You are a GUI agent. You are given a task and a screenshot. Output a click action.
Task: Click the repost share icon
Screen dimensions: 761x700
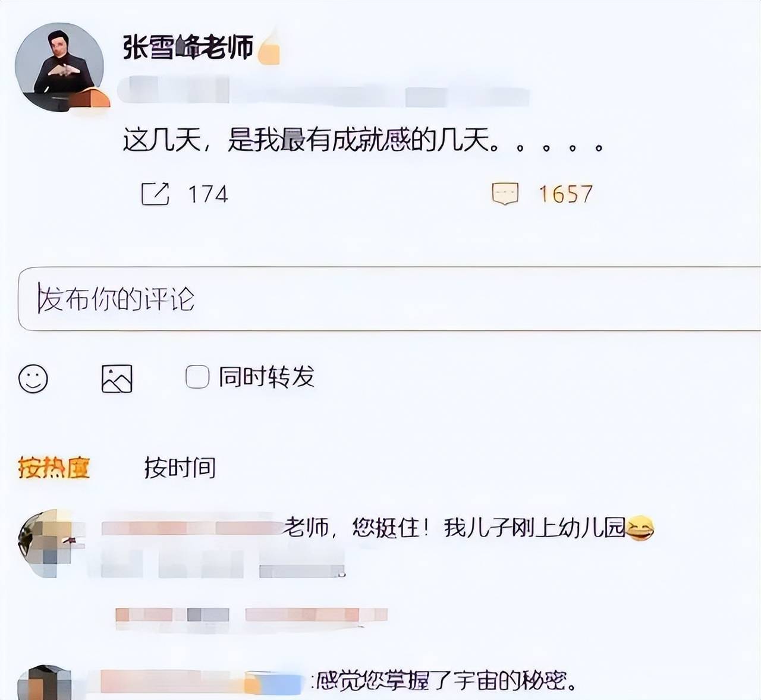click(155, 194)
